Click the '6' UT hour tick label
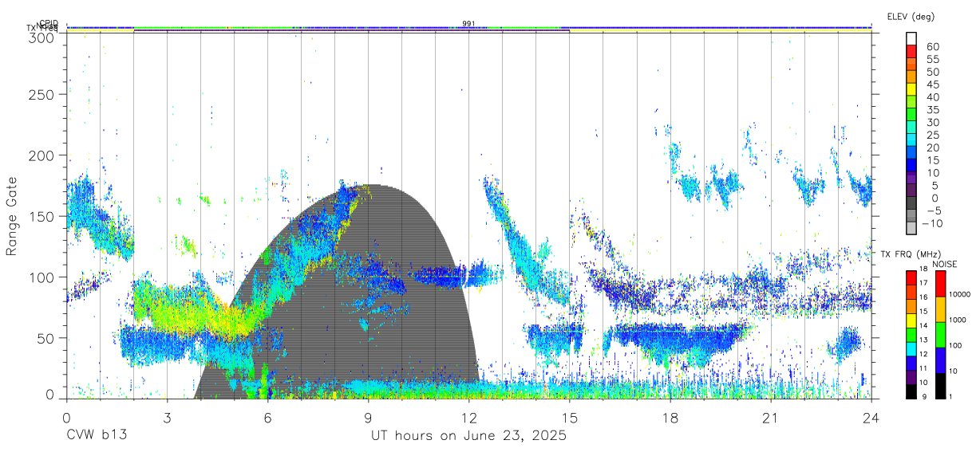This screenshot has width=980, height=452. (267, 419)
